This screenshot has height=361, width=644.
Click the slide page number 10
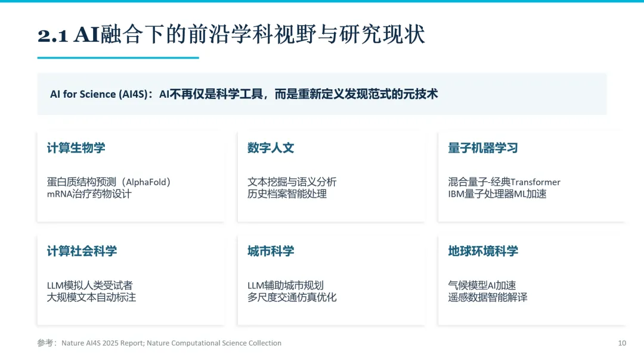click(x=622, y=343)
